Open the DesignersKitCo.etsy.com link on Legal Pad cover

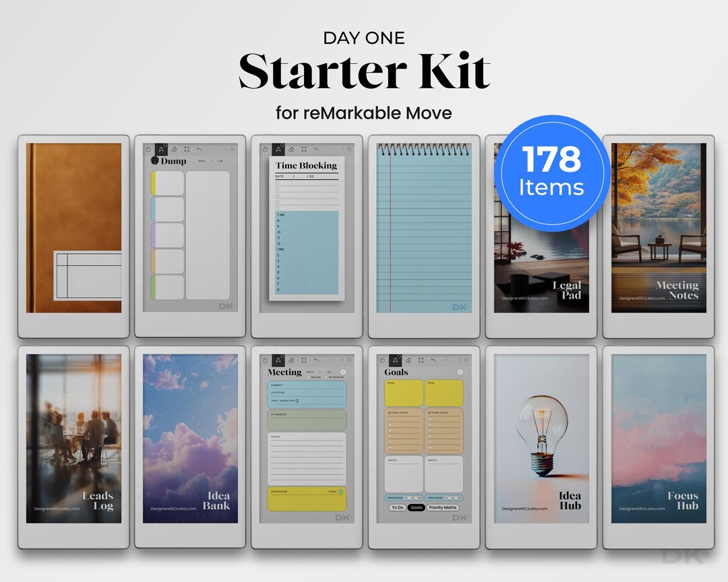tap(524, 298)
